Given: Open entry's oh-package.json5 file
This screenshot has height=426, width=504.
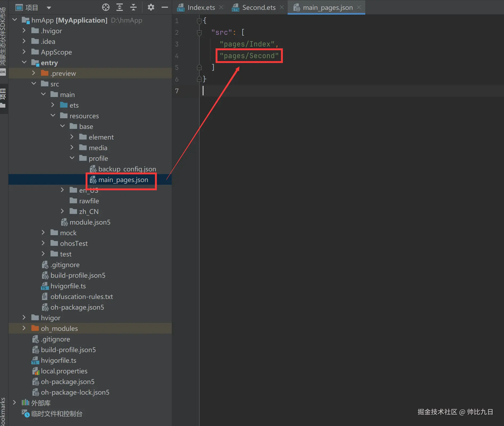Looking at the screenshot, I should click(x=77, y=307).
